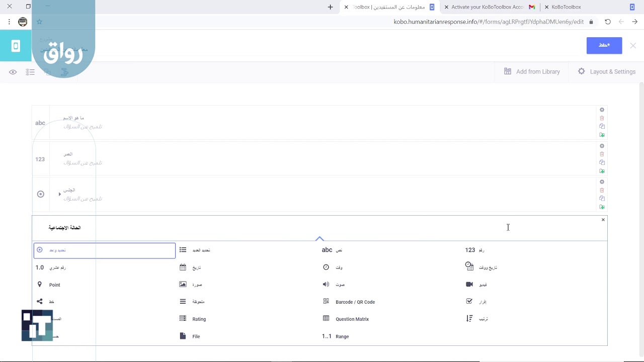Click the blue save button
The height and width of the screenshot is (362, 644).
(x=604, y=45)
